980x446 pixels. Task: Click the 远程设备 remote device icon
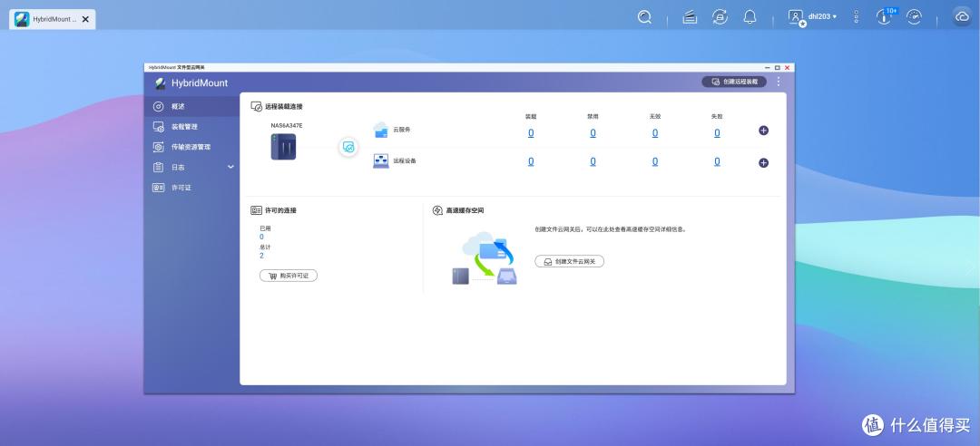coord(380,161)
